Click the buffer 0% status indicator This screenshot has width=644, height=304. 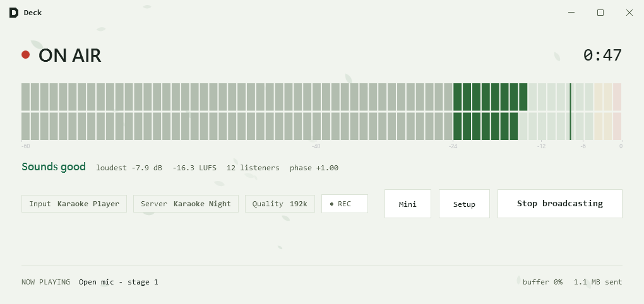pyautogui.click(x=542, y=282)
